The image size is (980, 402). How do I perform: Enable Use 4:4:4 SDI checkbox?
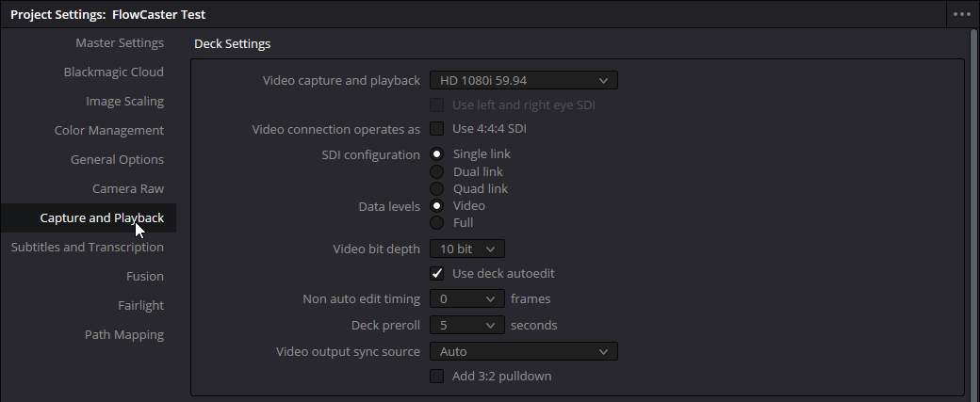(x=437, y=129)
